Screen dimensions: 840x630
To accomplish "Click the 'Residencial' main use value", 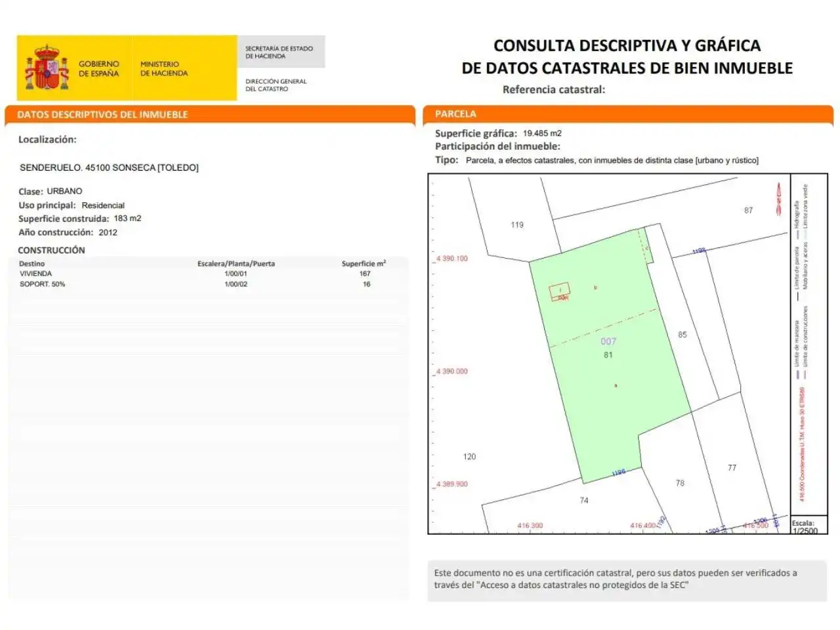I will (103, 205).
